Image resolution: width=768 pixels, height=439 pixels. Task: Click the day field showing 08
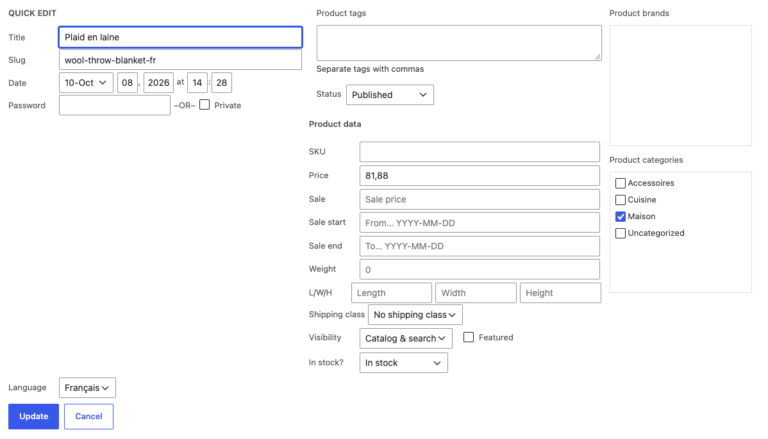127,83
